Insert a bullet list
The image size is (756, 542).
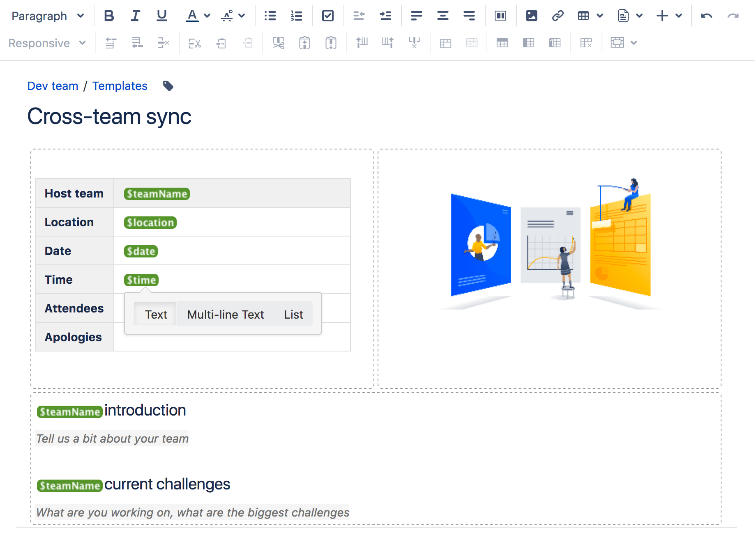click(x=270, y=16)
